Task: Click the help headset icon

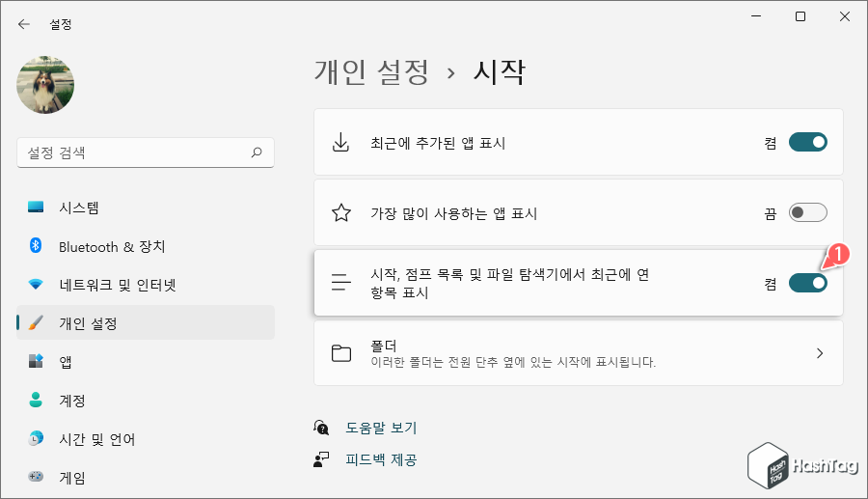Action: coord(321,428)
